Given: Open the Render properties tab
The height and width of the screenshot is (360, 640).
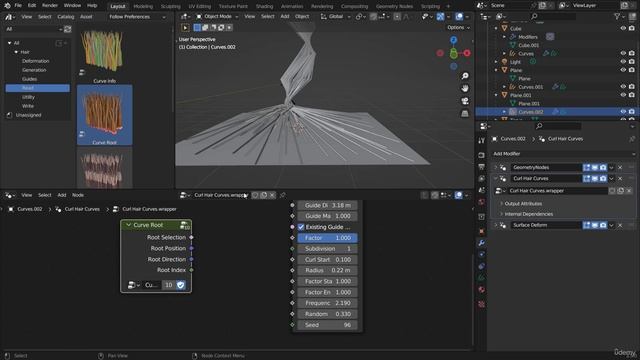Looking at the screenshot, I should [482, 155].
